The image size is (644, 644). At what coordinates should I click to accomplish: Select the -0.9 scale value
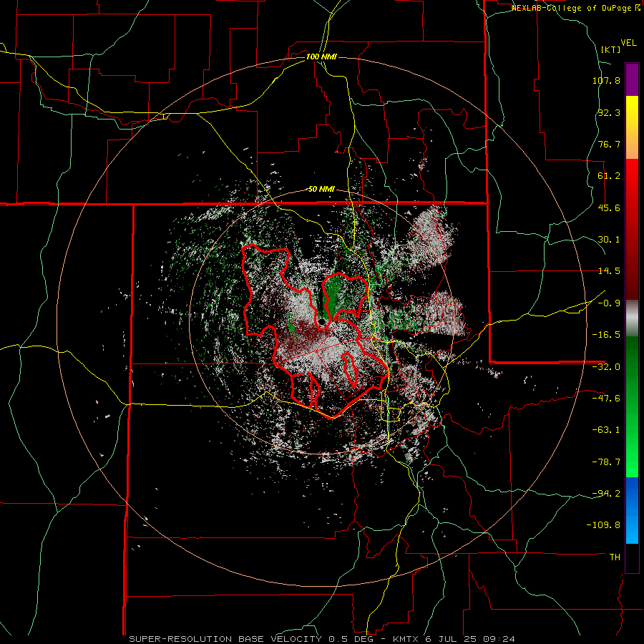click(x=609, y=303)
